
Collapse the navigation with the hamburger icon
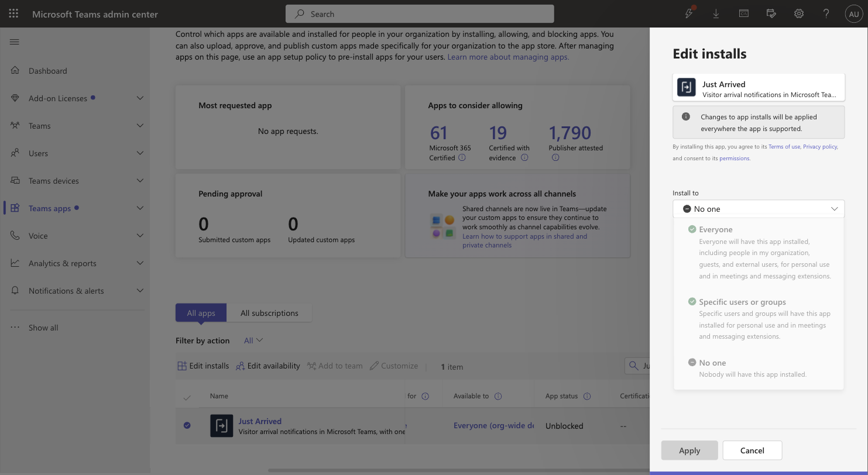15,42
